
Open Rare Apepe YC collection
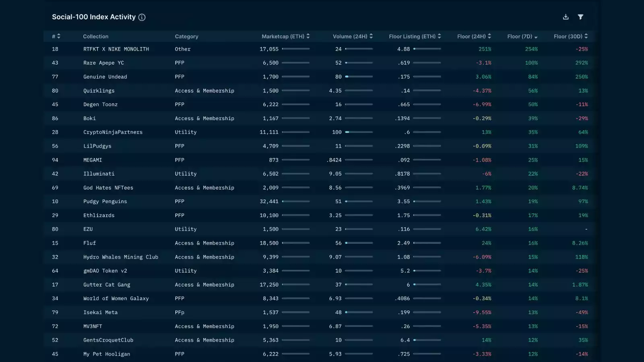[x=103, y=63]
